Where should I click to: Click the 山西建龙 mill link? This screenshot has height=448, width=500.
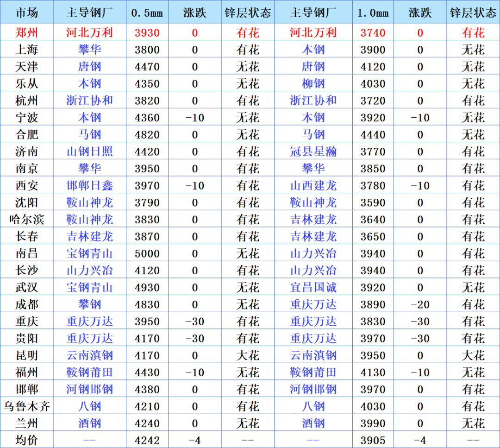click(x=313, y=185)
